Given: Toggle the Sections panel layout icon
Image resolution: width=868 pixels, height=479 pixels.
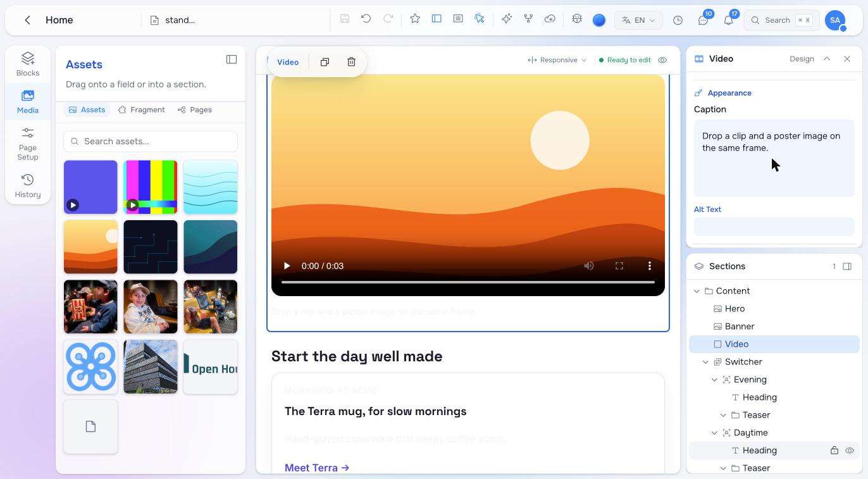Looking at the screenshot, I should [847, 266].
